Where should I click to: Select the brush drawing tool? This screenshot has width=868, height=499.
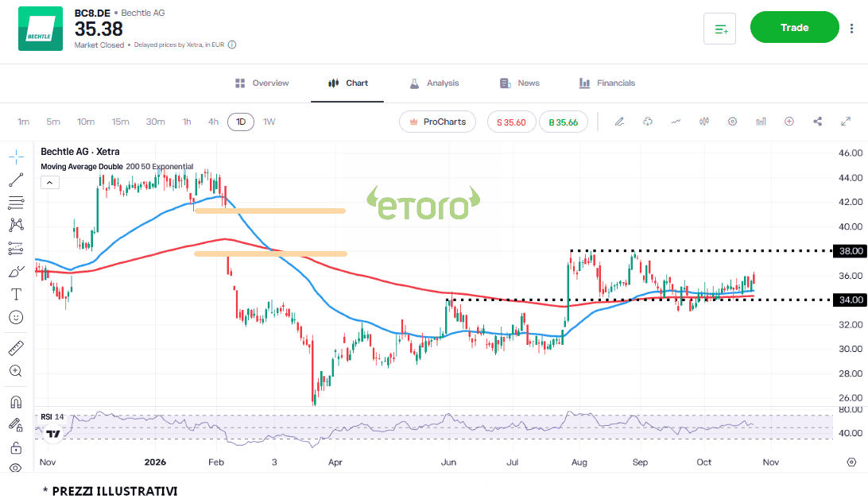coord(16,272)
